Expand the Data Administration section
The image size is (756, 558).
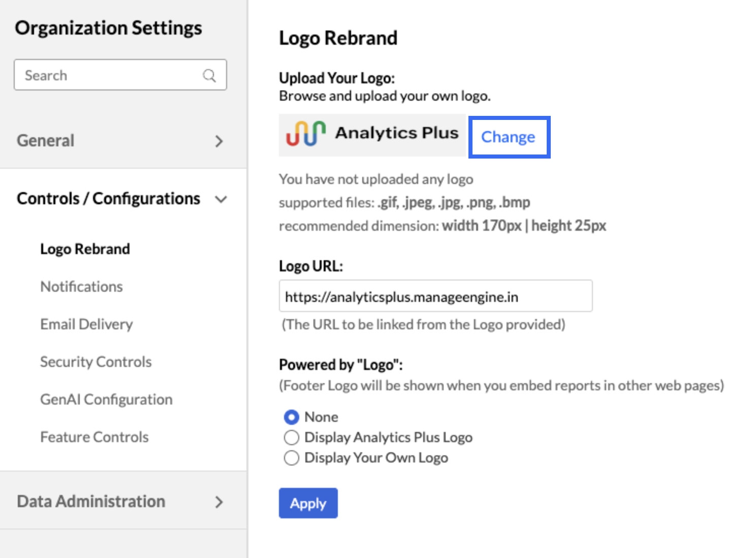(219, 502)
